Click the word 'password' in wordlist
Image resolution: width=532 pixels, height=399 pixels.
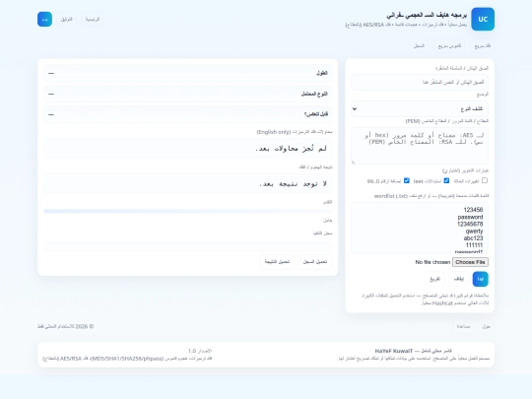pyautogui.click(x=470, y=217)
